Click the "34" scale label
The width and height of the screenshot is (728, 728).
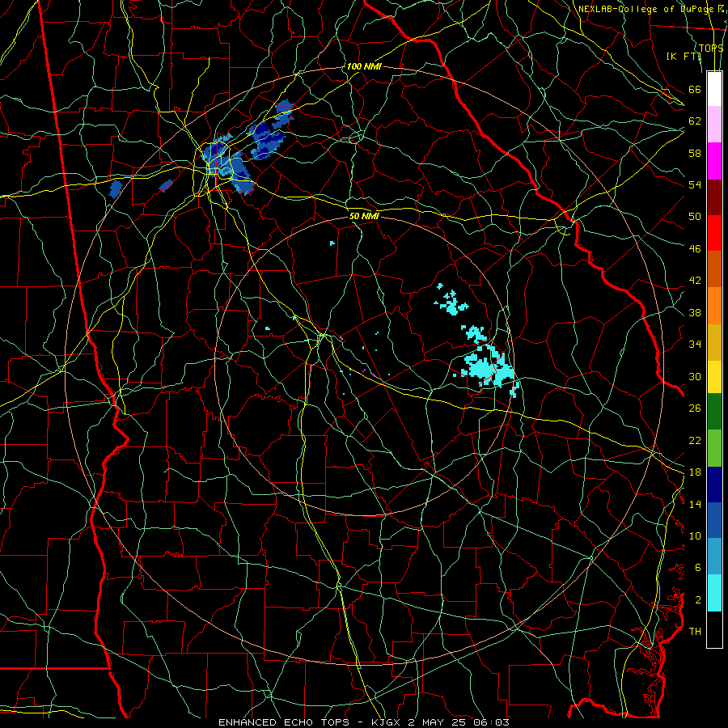click(x=695, y=345)
